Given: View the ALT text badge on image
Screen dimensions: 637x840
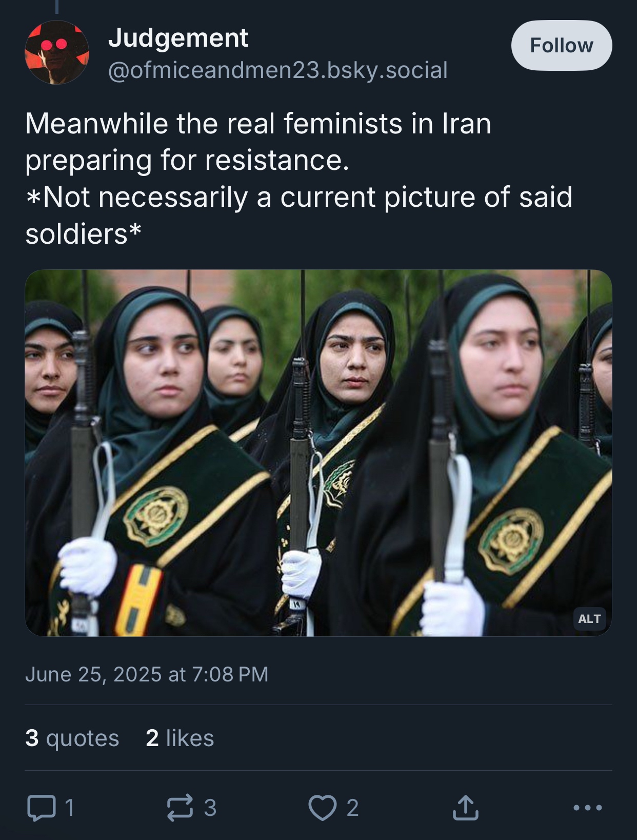Looking at the screenshot, I should [589, 619].
